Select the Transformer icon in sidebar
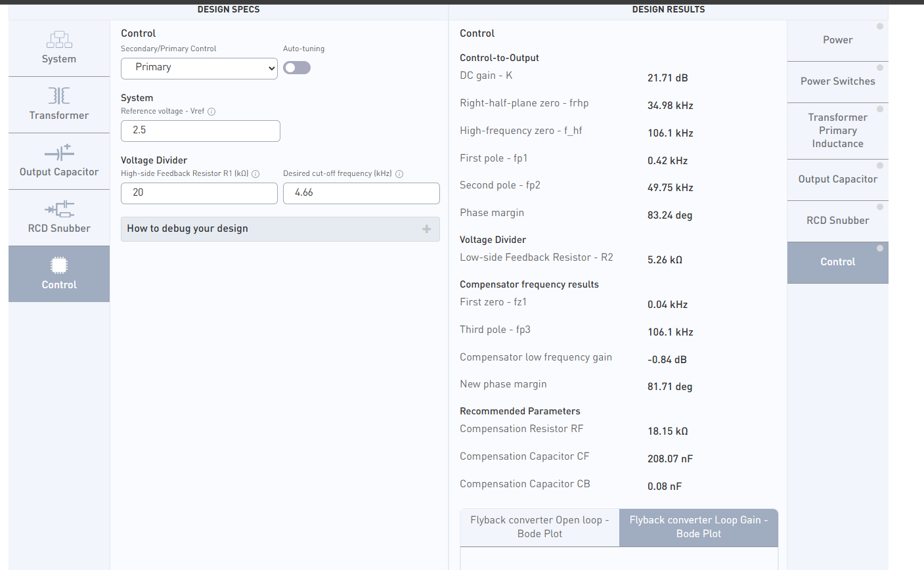This screenshot has height=570, width=924. (59, 96)
